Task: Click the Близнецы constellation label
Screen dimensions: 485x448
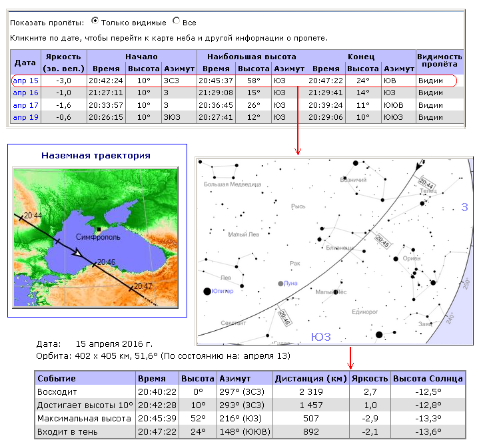Action: pos(340,248)
